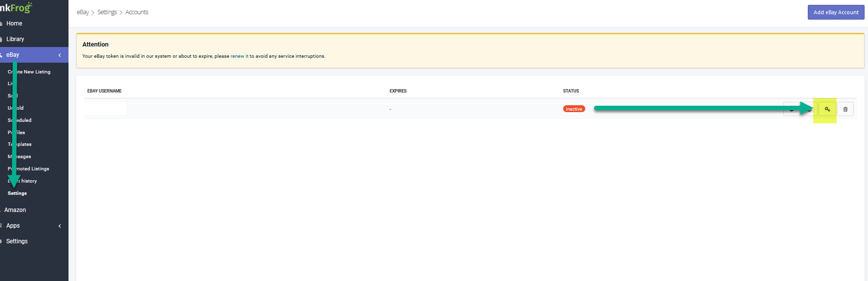The image size is (868, 281).
Task: Click the inactive status badge
Action: click(574, 109)
